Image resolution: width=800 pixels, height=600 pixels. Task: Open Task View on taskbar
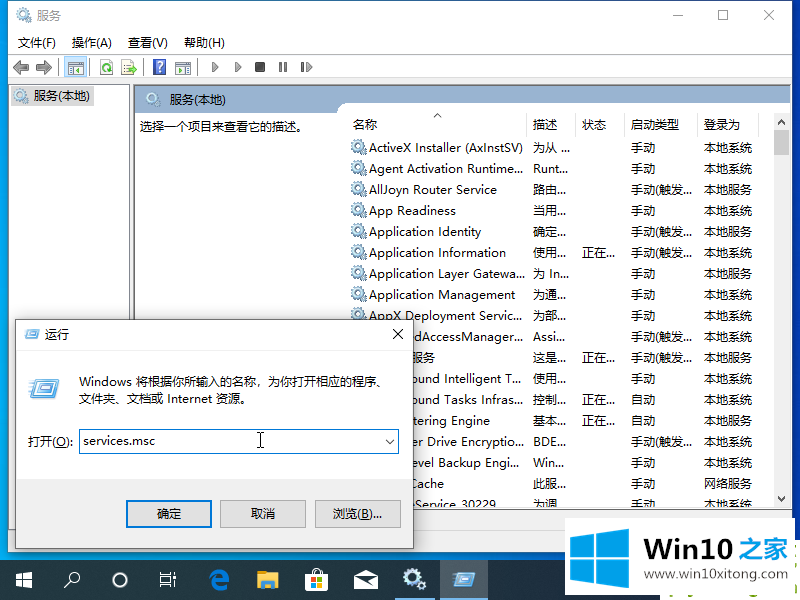point(167,580)
